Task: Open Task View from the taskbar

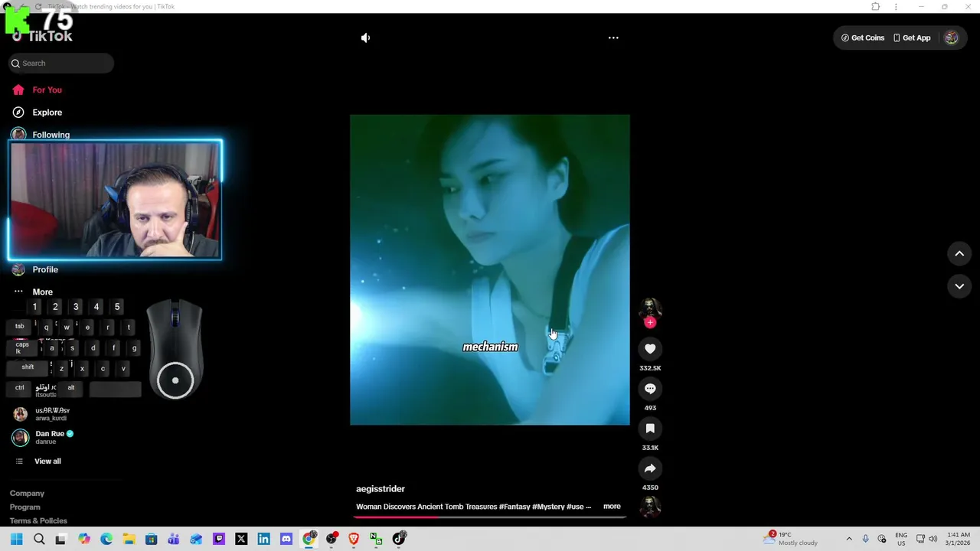Action: 60,540
